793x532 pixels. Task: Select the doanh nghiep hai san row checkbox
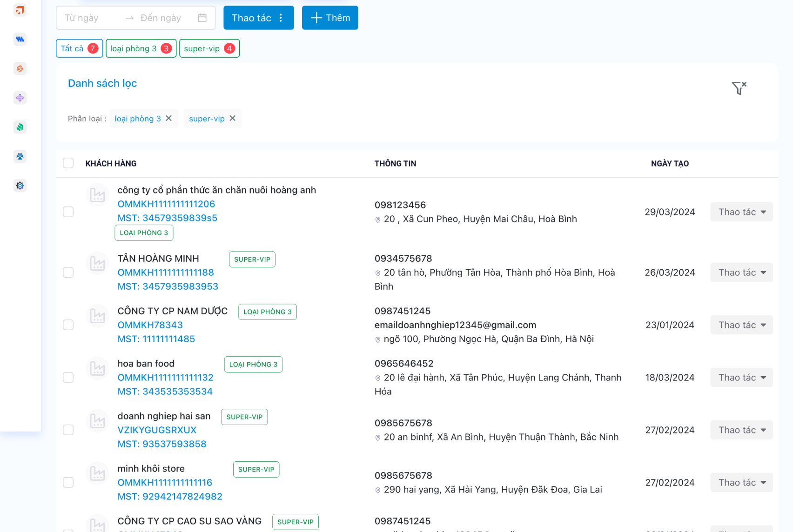[x=68, y=430]
